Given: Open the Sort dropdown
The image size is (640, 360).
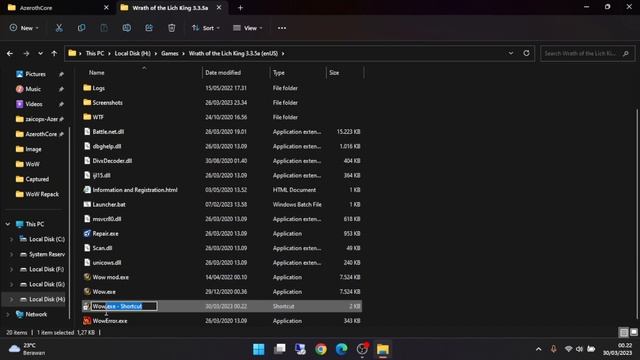Looking at the screenshot, I should (x=206, y=28).
